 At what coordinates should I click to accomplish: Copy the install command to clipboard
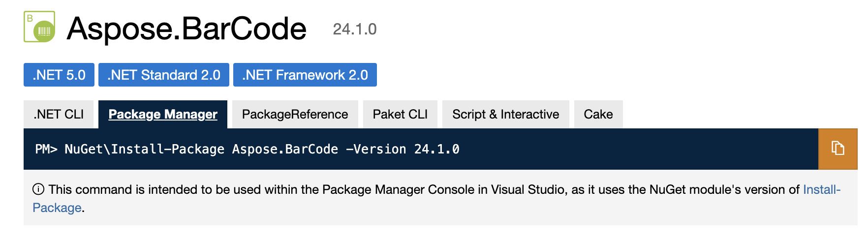pyautogui.click(x=837, y=149)
